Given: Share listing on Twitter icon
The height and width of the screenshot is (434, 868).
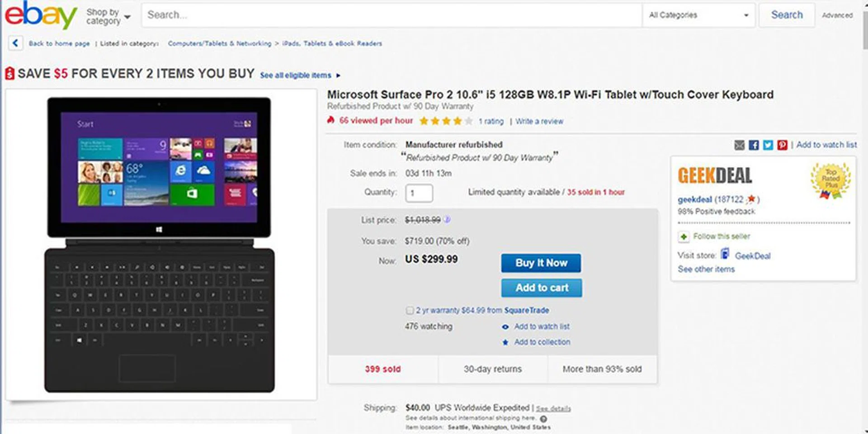Looking at the screenshot, I should click(x=768, y=145).
